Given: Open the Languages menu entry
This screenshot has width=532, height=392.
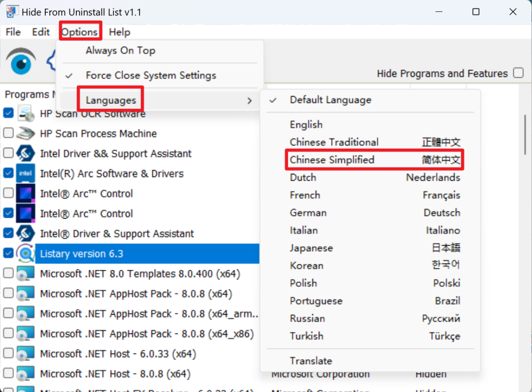Looking at the screenshot, I should (x=160, y=100).
